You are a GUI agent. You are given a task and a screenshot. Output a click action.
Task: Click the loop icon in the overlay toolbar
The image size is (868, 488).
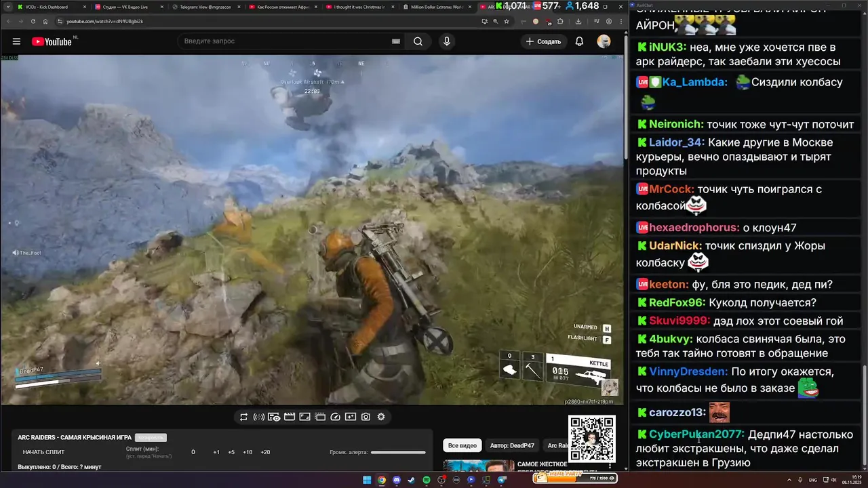(243, 417)
